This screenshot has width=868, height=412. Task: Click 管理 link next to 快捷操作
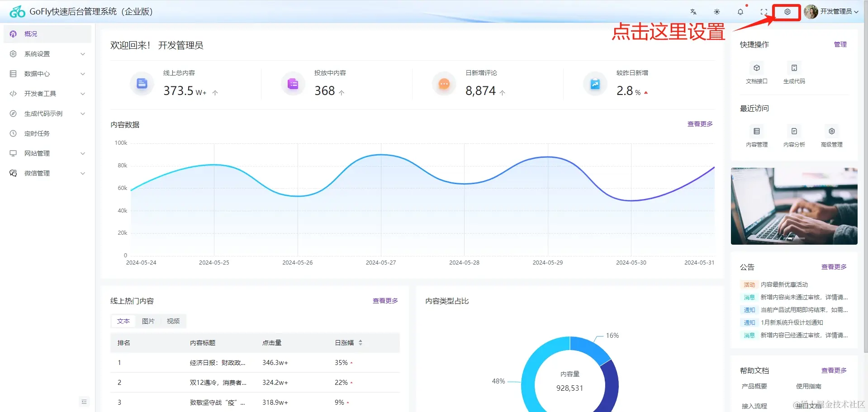[x=840, y=44]
